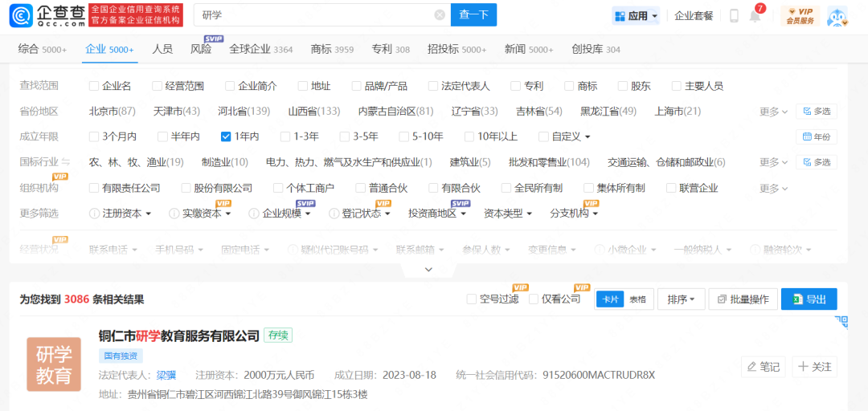Open the notification bell icon
The height and width of the screenshot is (411, 868).
pos(755,16)
